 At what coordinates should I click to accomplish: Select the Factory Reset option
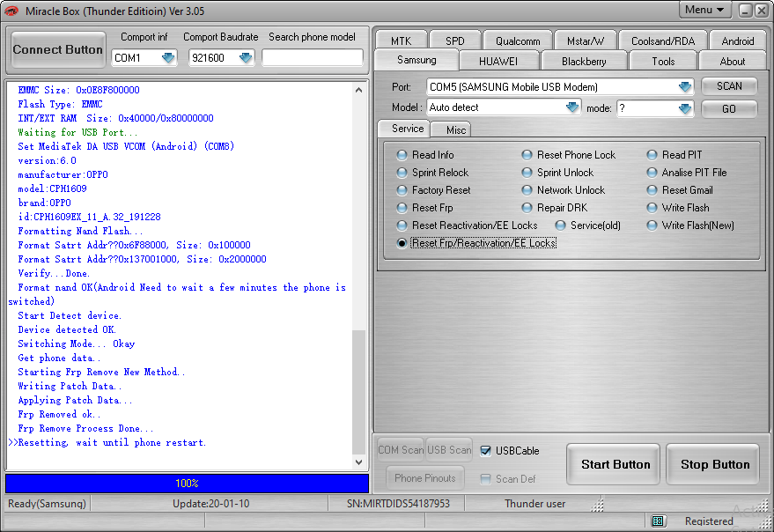433,190
